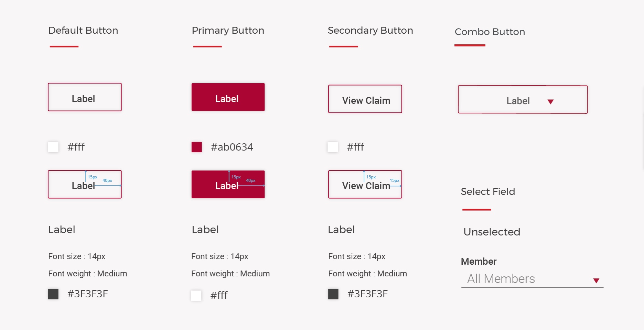This screenshot has height=330, width=644.
Task: Click the red arrow in Combo Button
Action: [550, 102]
